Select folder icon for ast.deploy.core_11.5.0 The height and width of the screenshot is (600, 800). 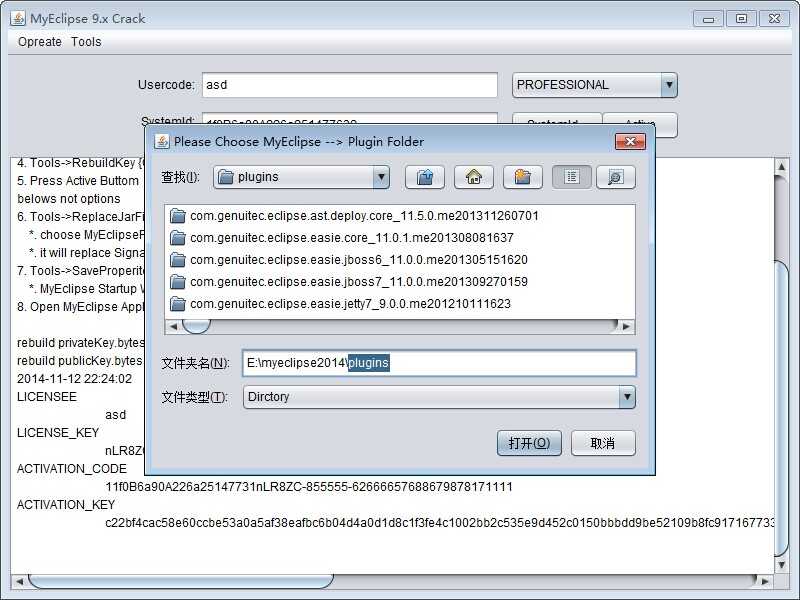[x=178, y=216]
